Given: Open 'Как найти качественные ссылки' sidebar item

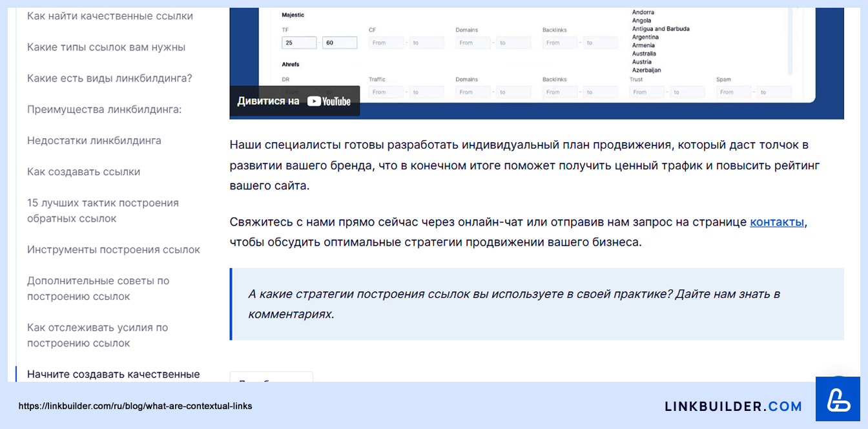Looking at the screenshot, I should [x=110, y=16].
